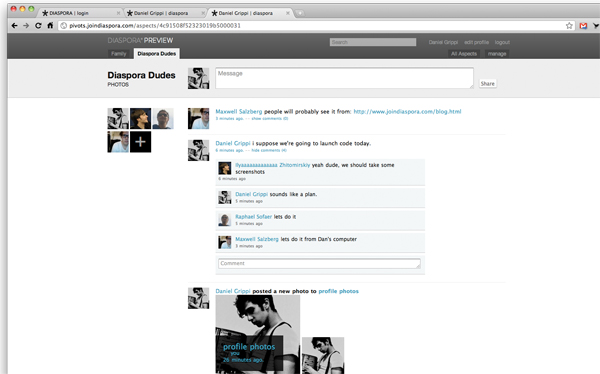Focus the Message text box

[x=344, y=78]
